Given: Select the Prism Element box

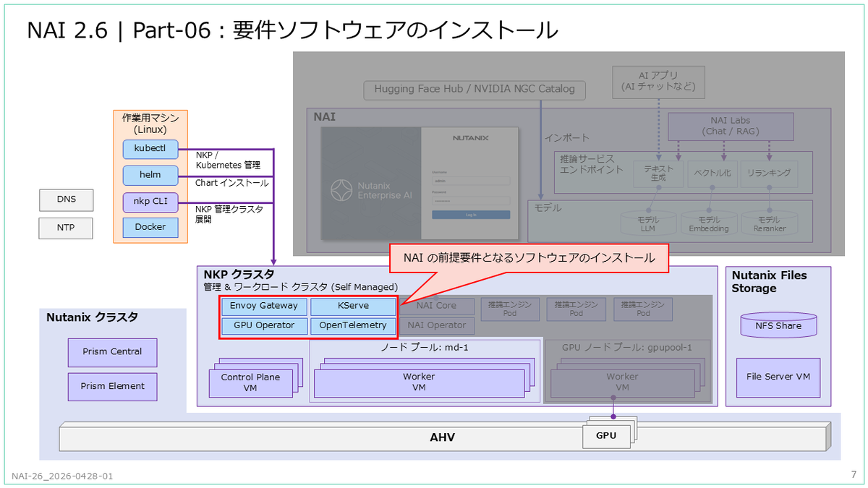Looking at the screenshot, I should [x=112, y=387].
